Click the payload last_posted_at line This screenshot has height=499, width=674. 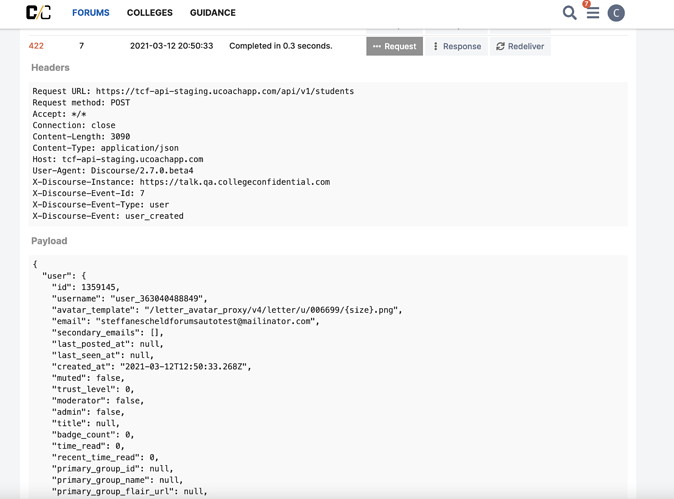pyautogui.click(x=107, y=344)
